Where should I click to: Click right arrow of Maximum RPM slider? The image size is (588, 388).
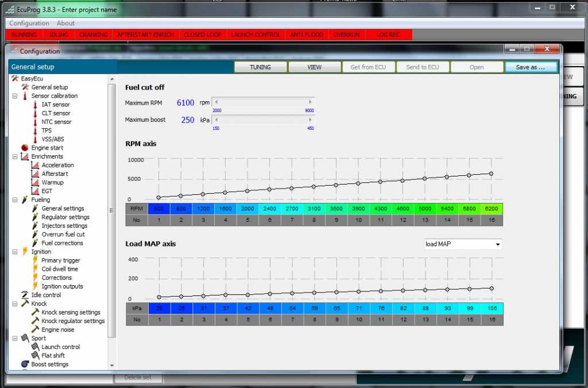310,102
